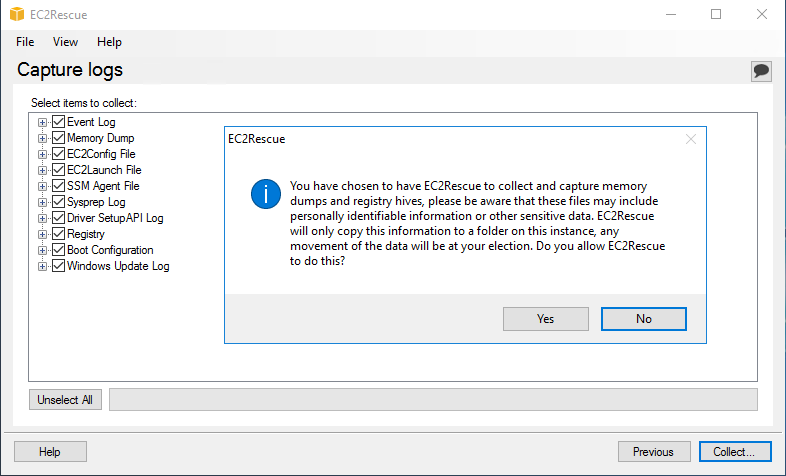Select the Windows Update Log label
This screenshot has width=786, height=476.
pos(118,267)
